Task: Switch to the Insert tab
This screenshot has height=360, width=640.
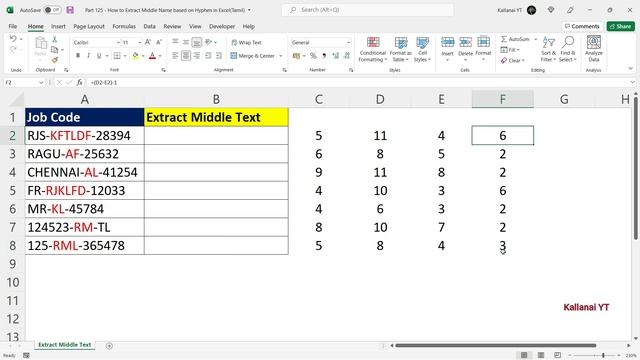Action: click(58, 26)
